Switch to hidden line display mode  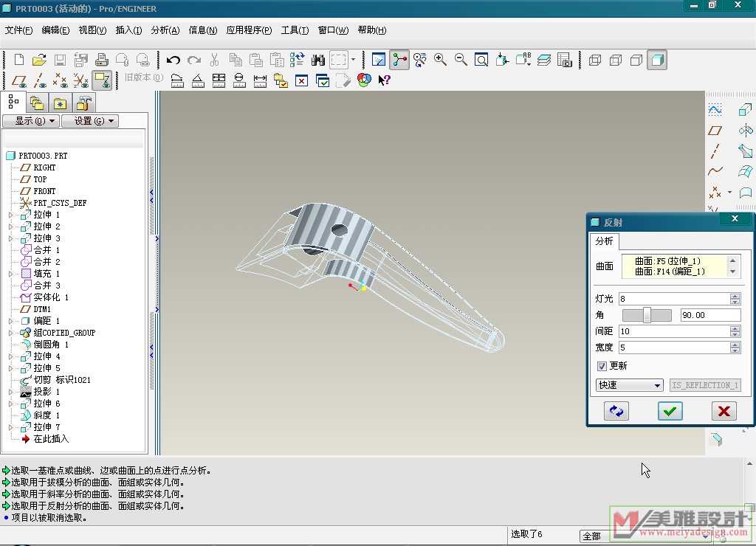click(616, 61)
